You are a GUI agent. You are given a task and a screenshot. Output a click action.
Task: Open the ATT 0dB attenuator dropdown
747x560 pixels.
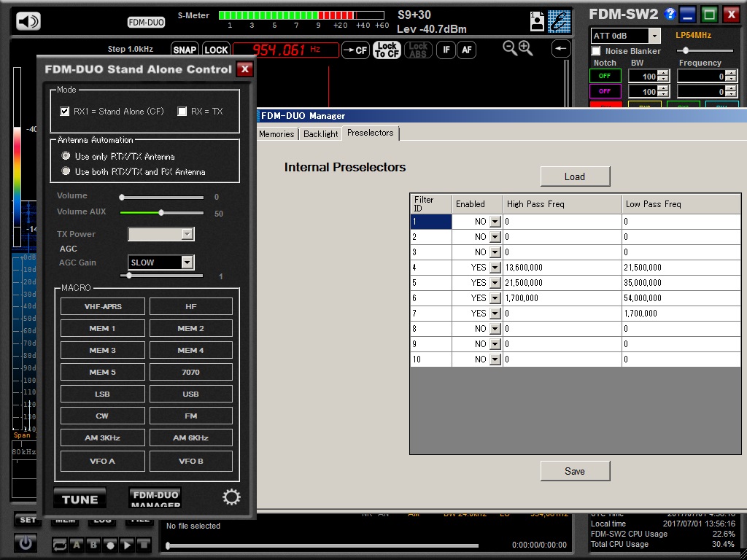(654, 36)
